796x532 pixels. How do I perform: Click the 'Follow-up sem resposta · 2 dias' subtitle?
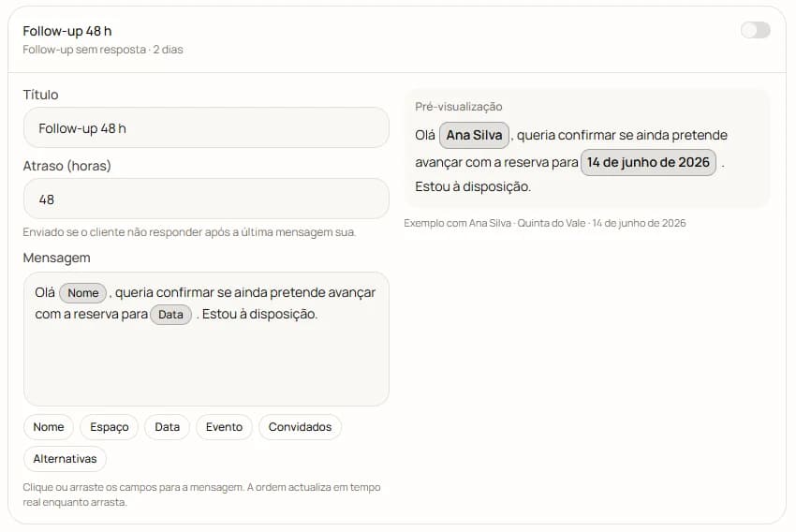103,50
